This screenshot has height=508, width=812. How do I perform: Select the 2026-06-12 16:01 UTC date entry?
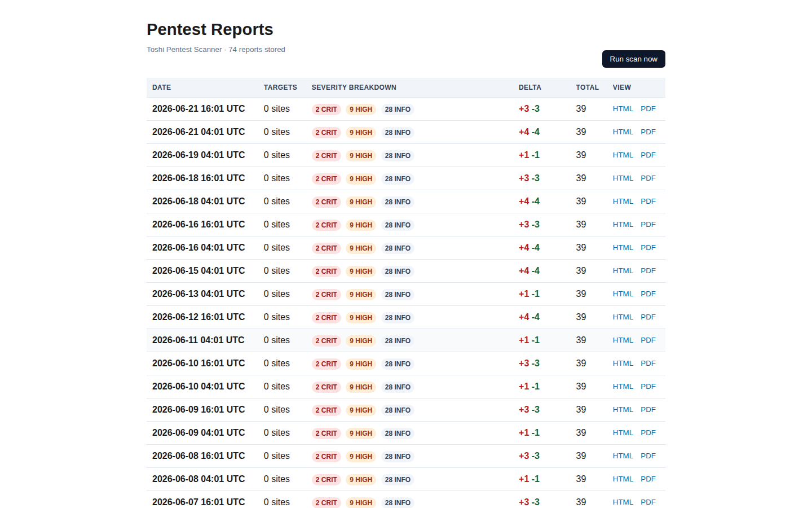(x=198, y=317)
